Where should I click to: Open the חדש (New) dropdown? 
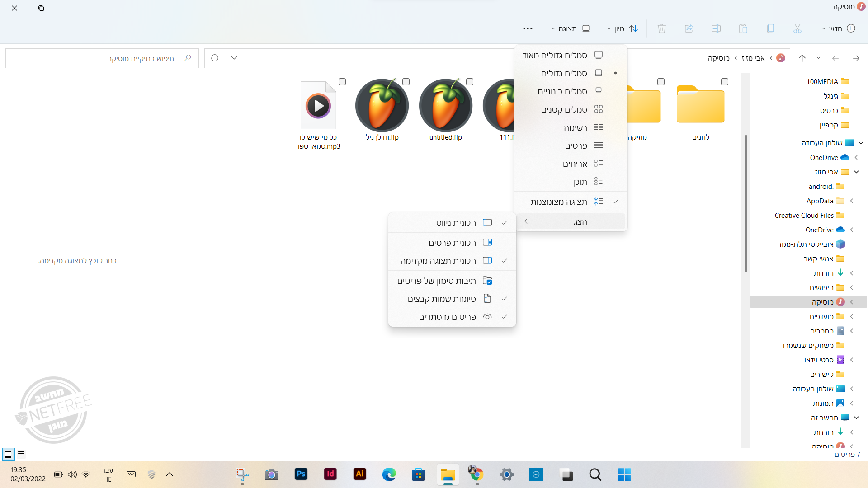pyautogui.click(x=839, y=28)
